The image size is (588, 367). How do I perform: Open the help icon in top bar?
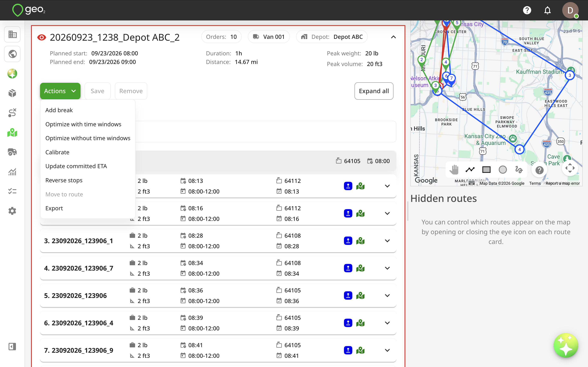(527, 10)
